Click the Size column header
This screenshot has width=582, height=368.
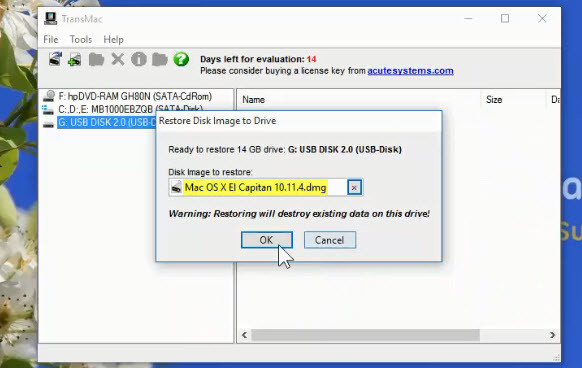pos(494,100)
